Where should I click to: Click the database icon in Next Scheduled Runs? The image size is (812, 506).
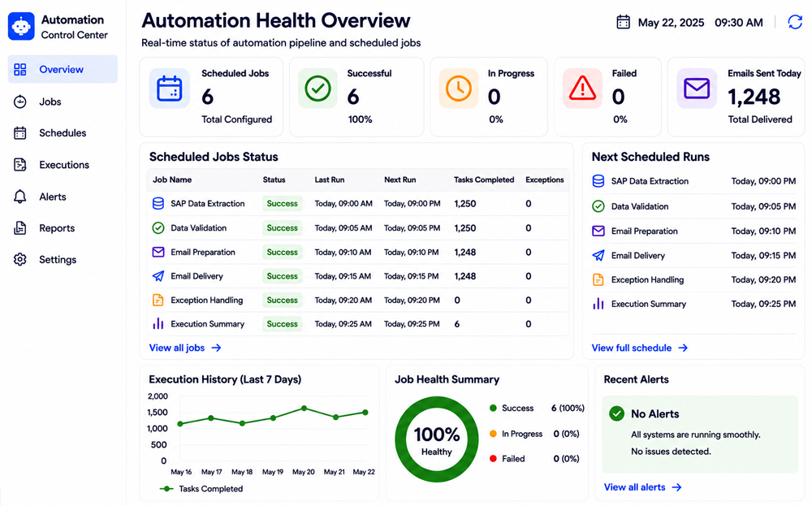pyautogui.click(x=598, y=181)
